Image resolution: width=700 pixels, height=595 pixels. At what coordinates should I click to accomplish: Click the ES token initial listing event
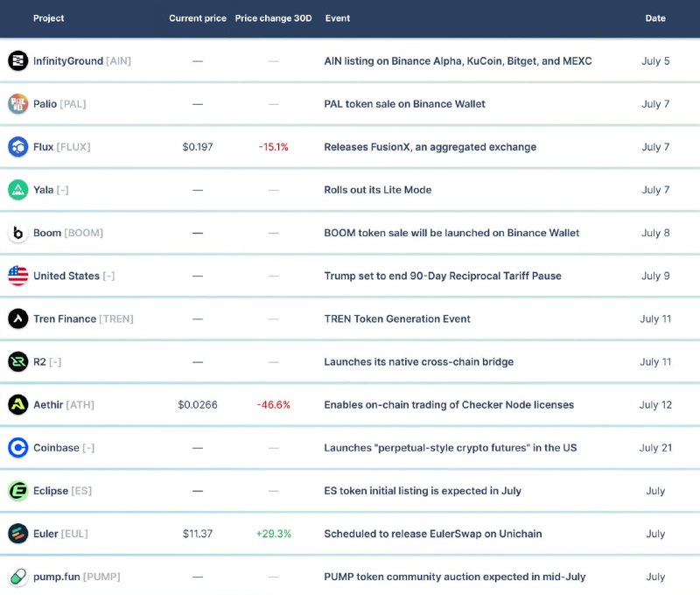[x=423, y=491]
